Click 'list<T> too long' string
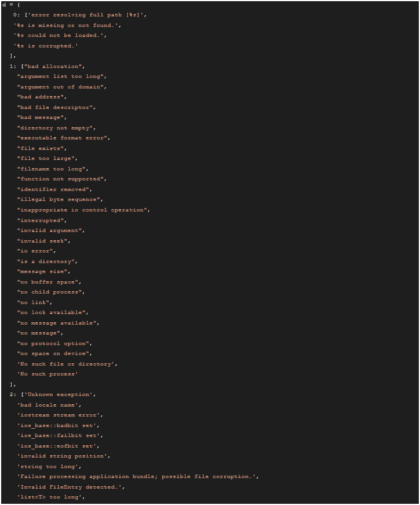420x505 pixels. point(50,497)
